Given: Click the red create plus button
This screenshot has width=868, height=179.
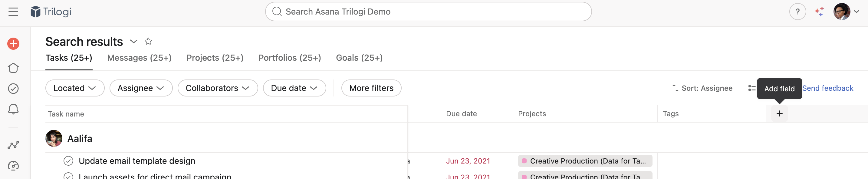Looking at the screenshot, I should pyautogui.click(x=13, y=44).
